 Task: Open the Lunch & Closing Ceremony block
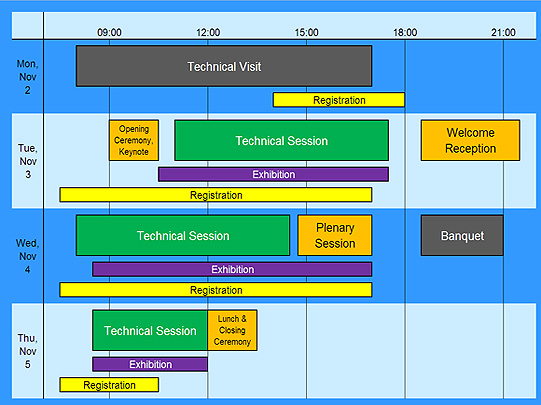pos(232,330)
